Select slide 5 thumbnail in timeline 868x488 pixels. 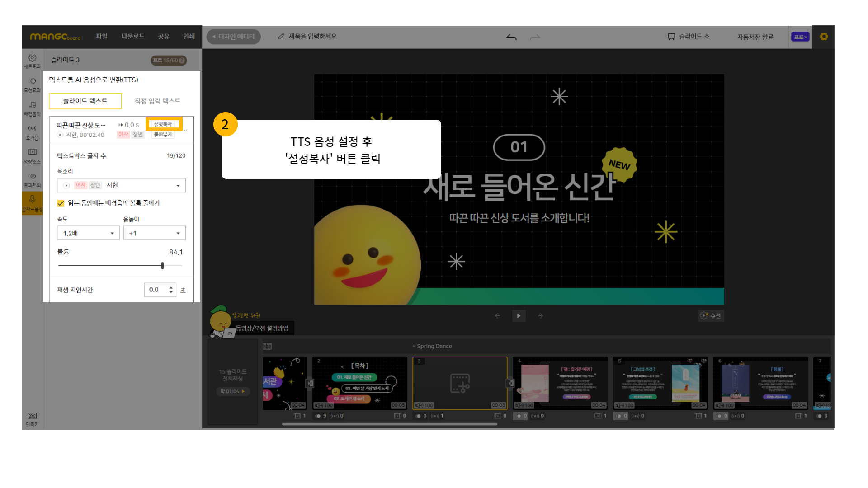click(660, 383)
